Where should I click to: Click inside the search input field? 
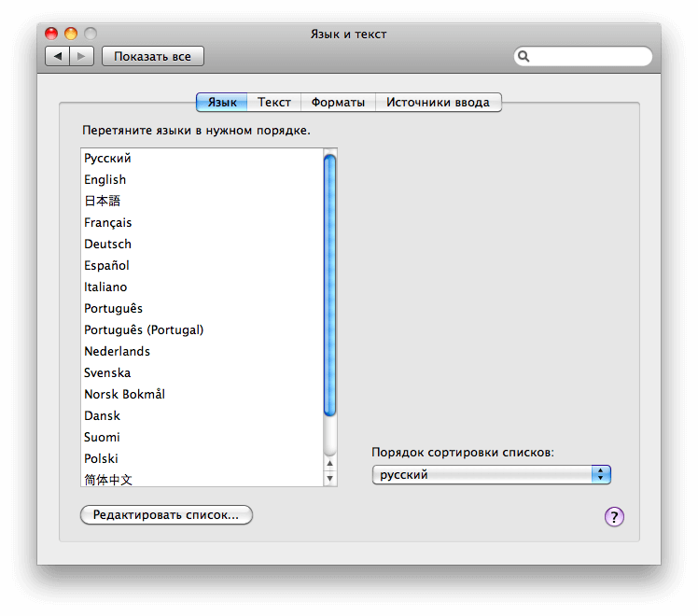582,56
